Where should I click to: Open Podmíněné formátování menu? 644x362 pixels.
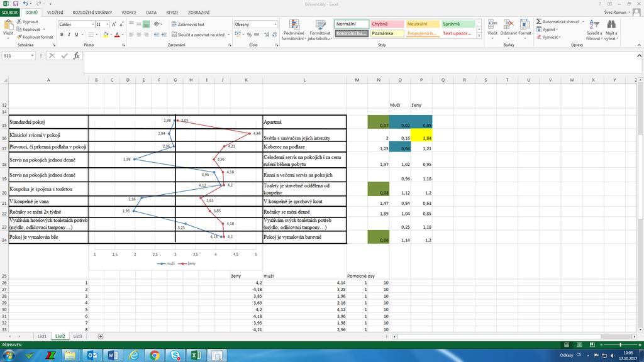click(294, 30)
